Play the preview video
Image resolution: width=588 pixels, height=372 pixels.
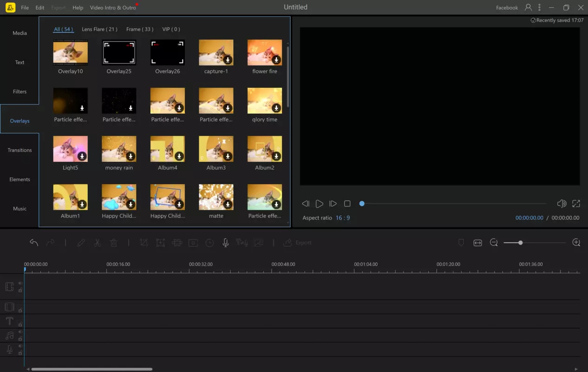[x=319, y=204]
